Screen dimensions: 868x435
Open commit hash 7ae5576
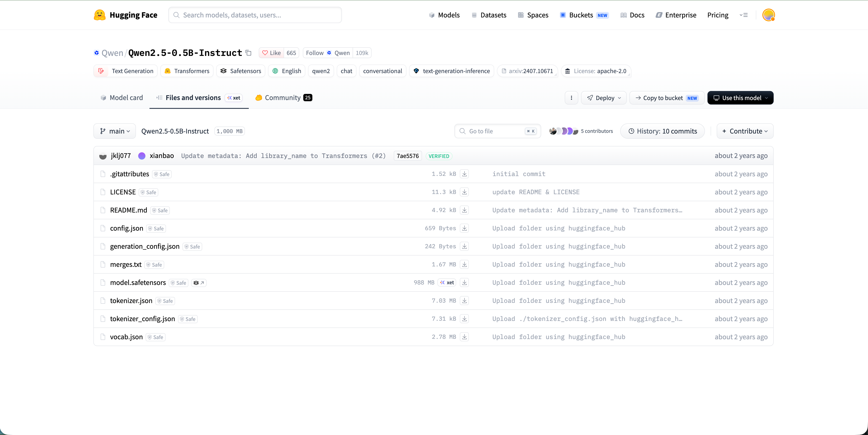click(x=407, y=156)
